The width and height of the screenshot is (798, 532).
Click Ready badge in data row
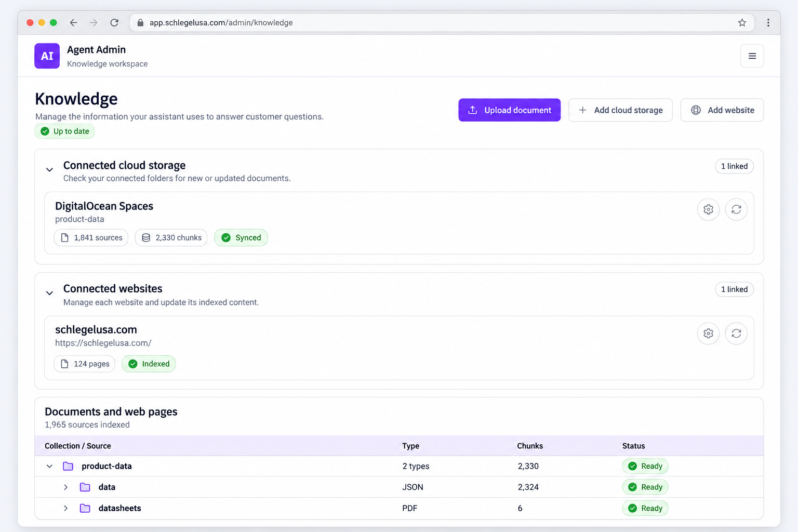pyautogui.click(x=645, y=487)
